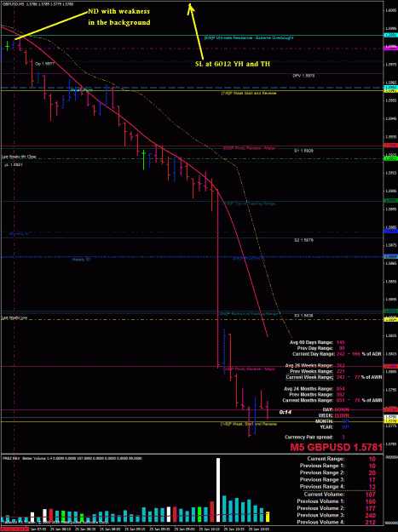Click the 'Current Months Range:' label
Viewport: 398px width, 532px height.
[308, 400]
